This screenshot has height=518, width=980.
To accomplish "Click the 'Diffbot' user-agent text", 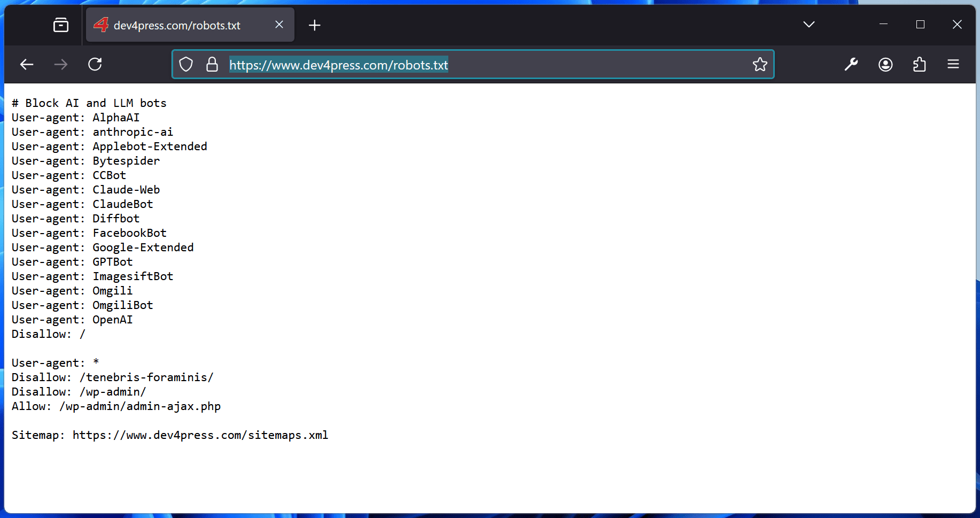I will tap(116, 219).
